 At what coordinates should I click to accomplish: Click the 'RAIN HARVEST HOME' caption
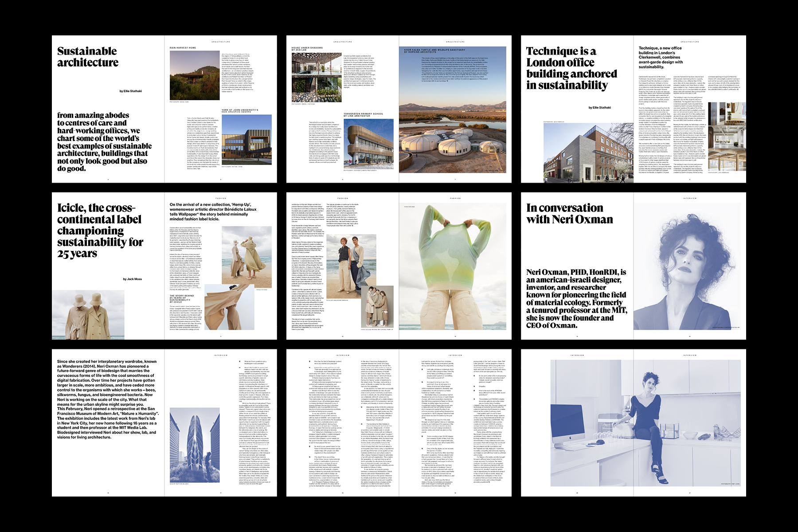pos(183,48)
